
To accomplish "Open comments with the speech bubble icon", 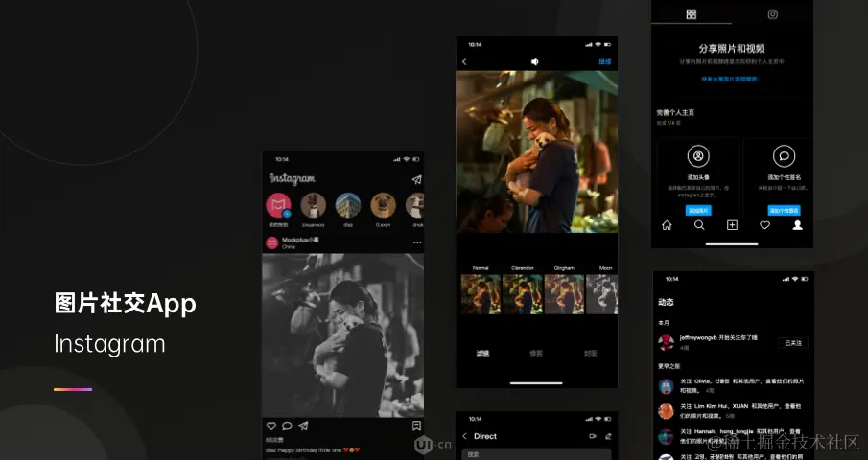I will point(288,425).
